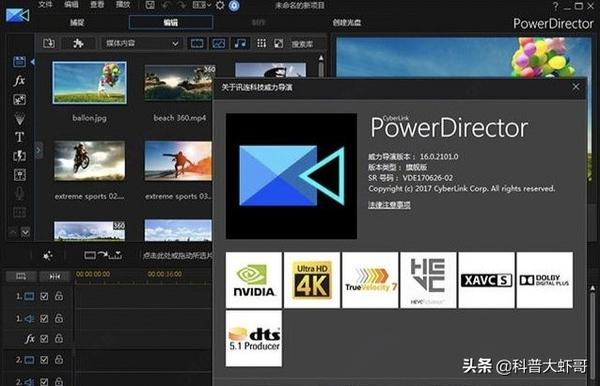Select the ballon.jpg thumbnail
The image size is (600, 386).
(x=90, y=83)
